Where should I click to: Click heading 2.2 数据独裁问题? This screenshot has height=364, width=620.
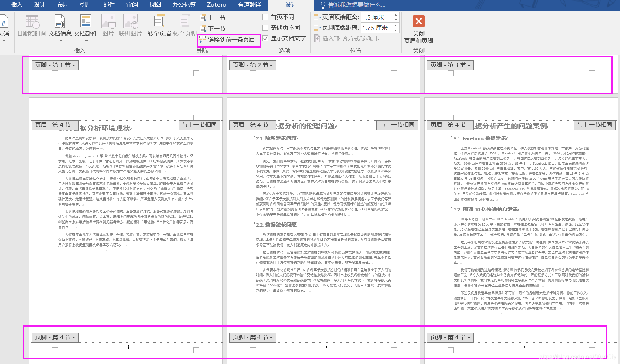(276, 225)
